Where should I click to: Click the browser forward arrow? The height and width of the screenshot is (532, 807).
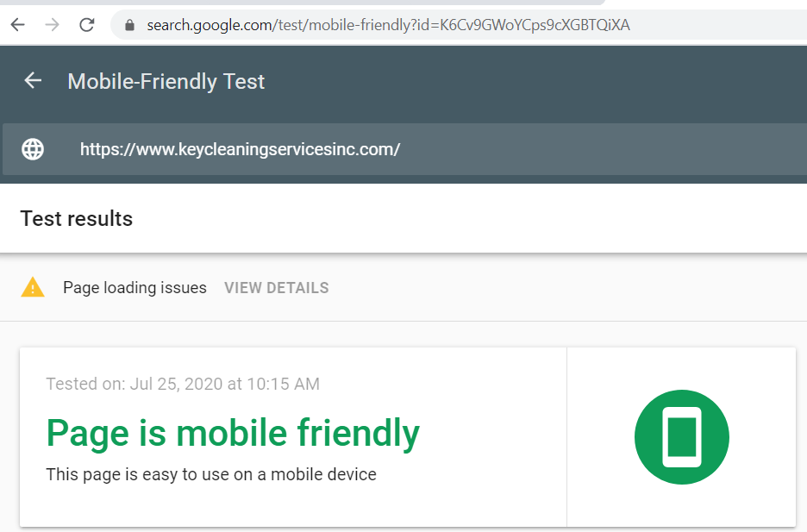52,25
